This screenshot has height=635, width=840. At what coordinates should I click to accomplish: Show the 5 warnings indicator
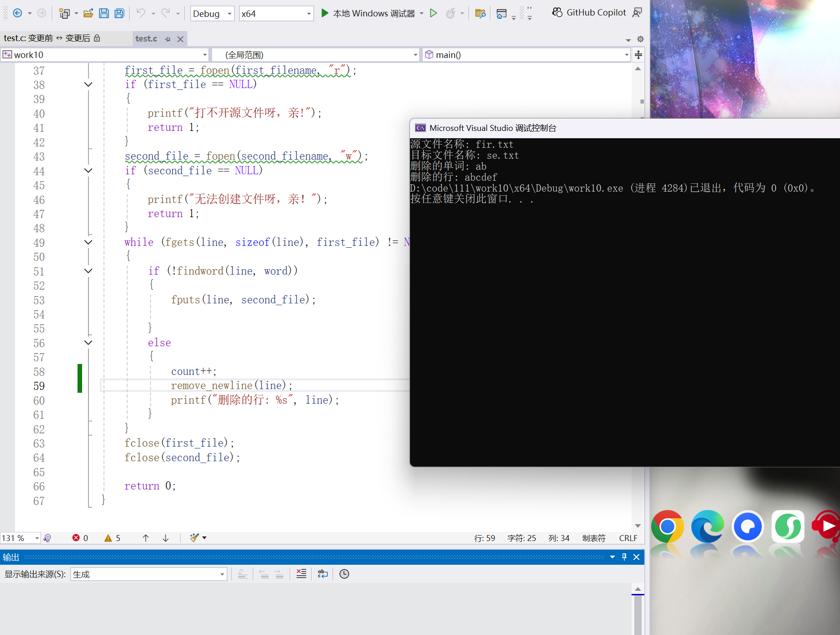click(x=112, y=538)
